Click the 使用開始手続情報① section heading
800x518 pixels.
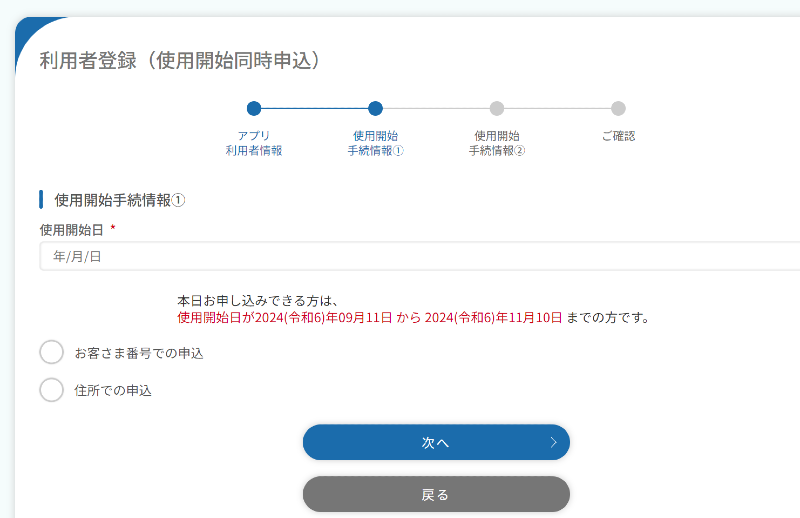tap(120, 200)
